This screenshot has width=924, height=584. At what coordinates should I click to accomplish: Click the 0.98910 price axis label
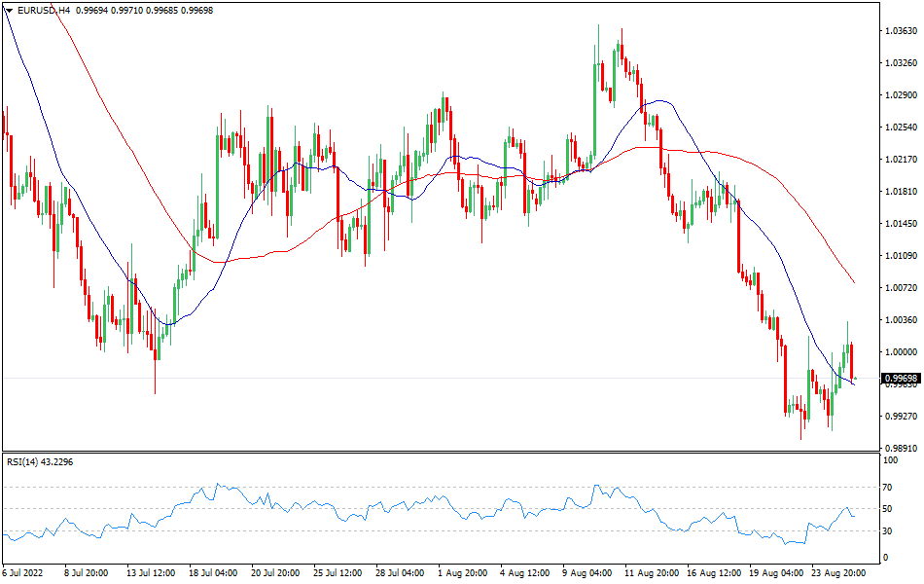(x=900, y=449)
